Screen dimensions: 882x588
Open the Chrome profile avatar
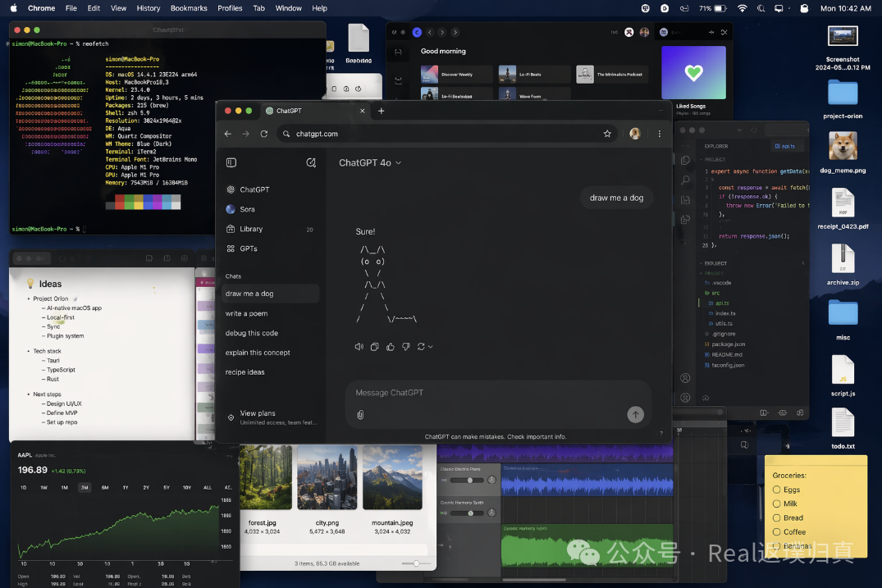(635, 134)
